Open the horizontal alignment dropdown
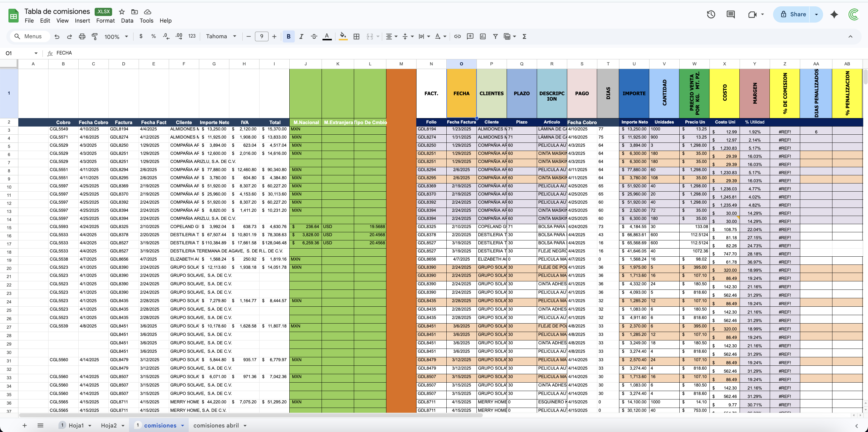This screenshot has height=432, width=868. pos(391,36)
